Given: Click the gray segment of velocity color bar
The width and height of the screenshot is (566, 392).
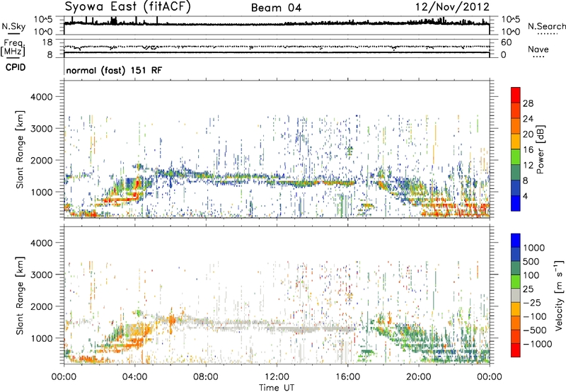Looking at the screenshot, I should coord(516,296).
